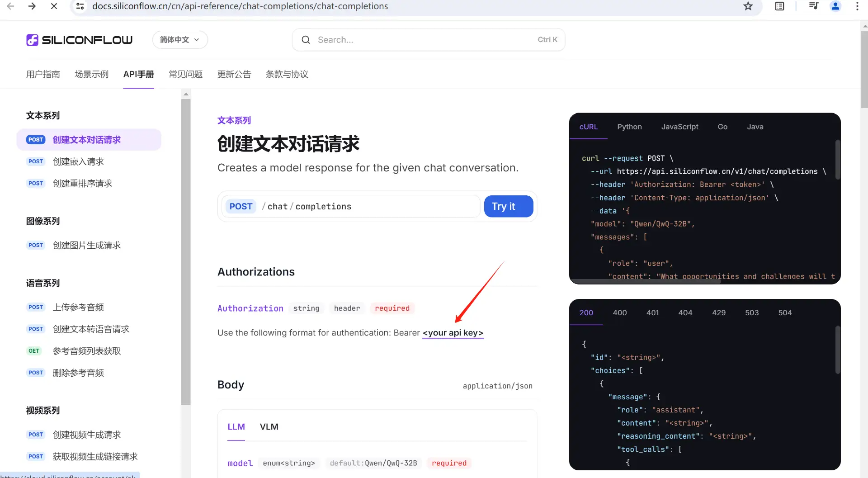Click the model parameter name
Screen dimensions: 868x478
[240, 463]
